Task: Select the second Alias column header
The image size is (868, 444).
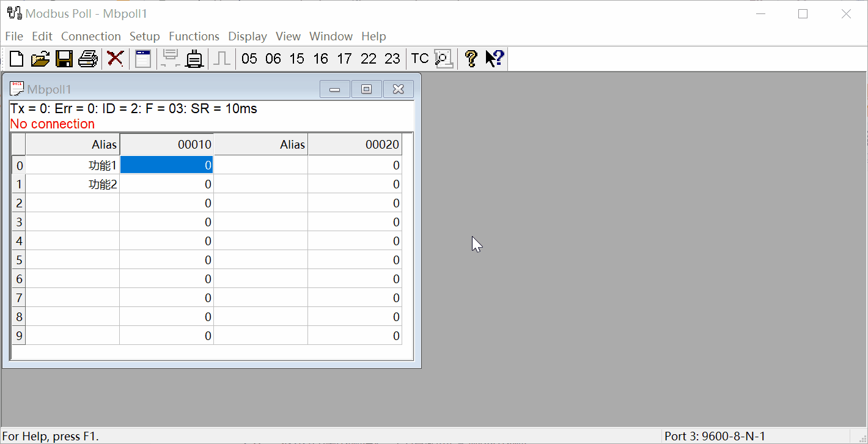Action: [x=261, y=144]
